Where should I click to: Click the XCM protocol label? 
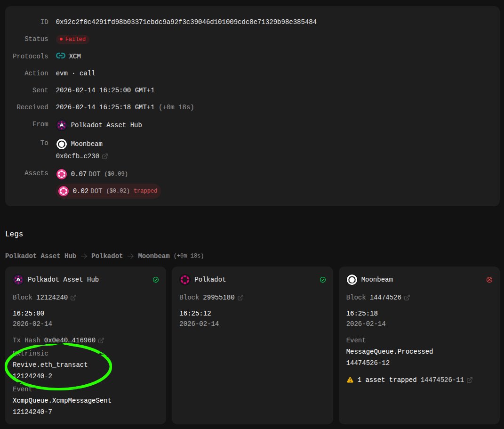pos(75,56)
